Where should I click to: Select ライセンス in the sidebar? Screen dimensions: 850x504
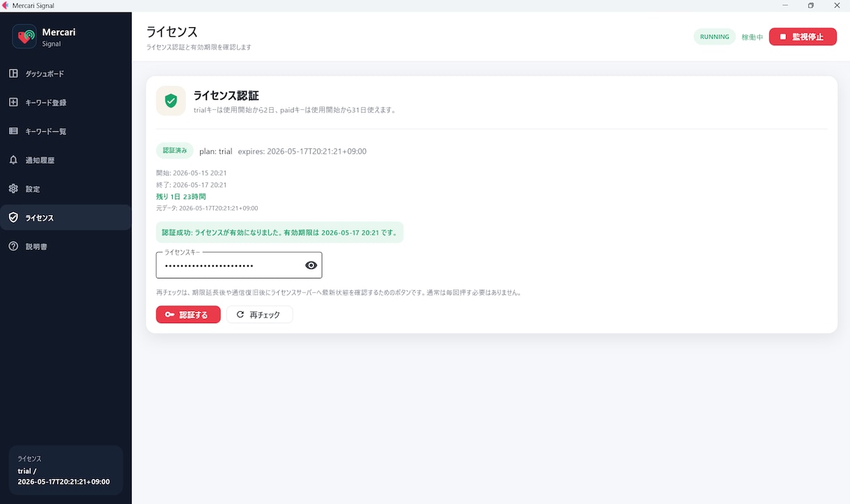(65, 218)
